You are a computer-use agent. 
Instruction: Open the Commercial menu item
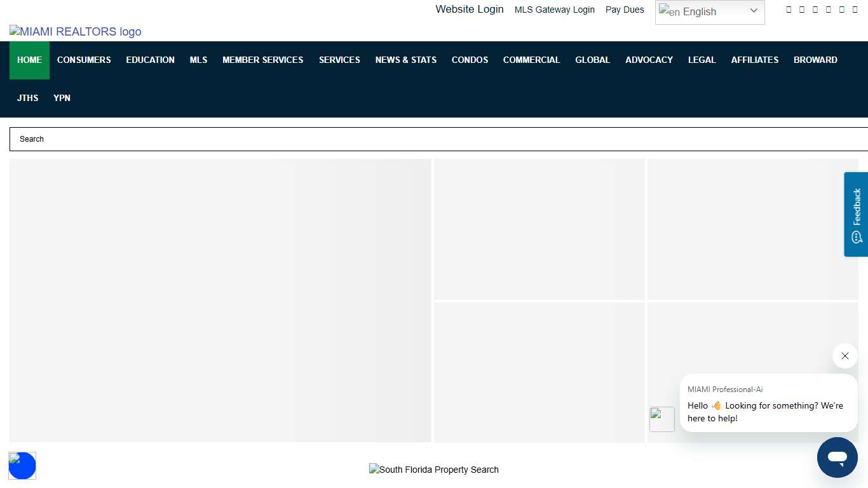pyautogui.click(x=531, y=60)
